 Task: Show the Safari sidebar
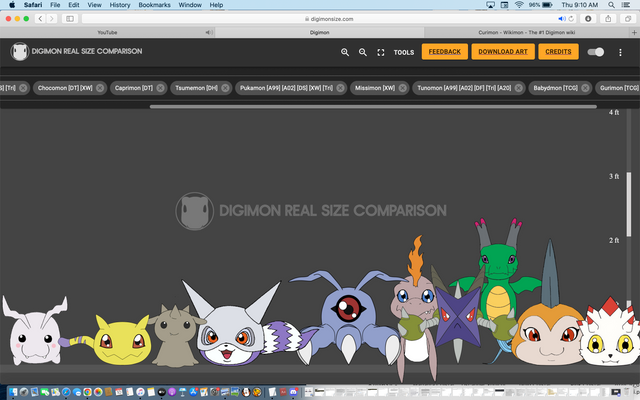click(x=70, y=19)
